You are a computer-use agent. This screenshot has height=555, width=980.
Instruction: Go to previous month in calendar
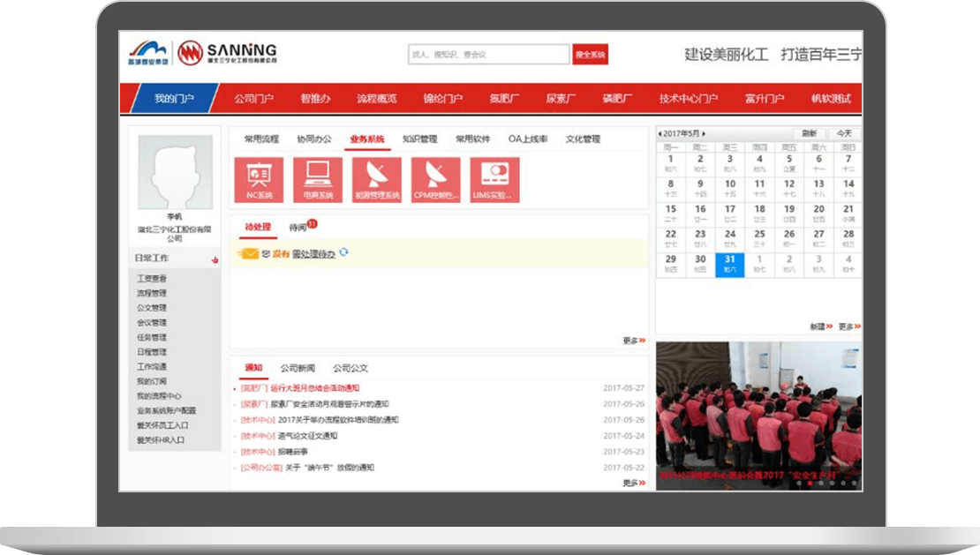[x=660, y=133]
